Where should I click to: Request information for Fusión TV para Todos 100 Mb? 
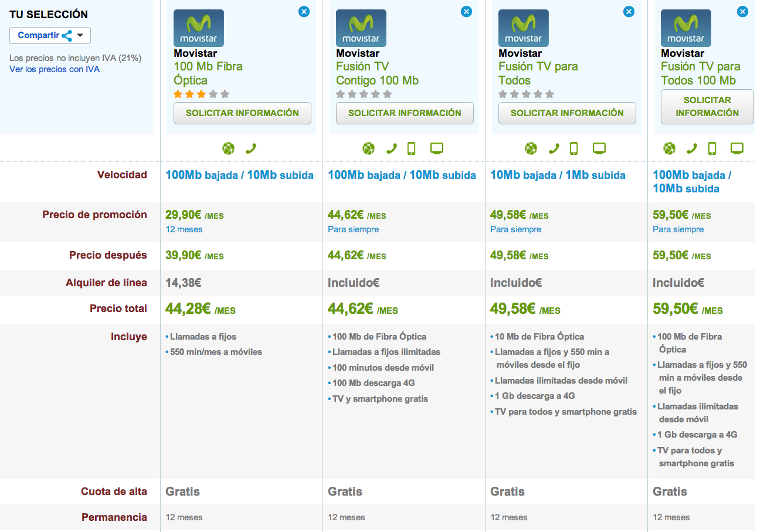click(707, 107)
